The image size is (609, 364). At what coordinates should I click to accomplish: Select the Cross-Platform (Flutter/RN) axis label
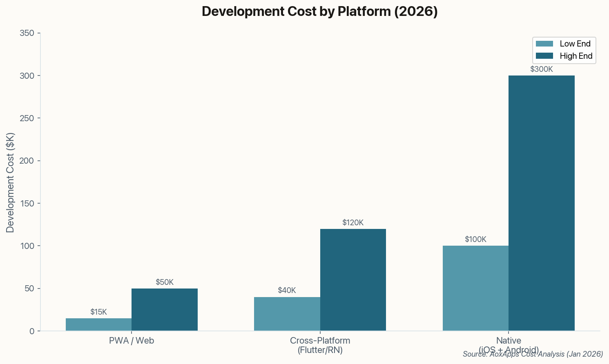320,345
